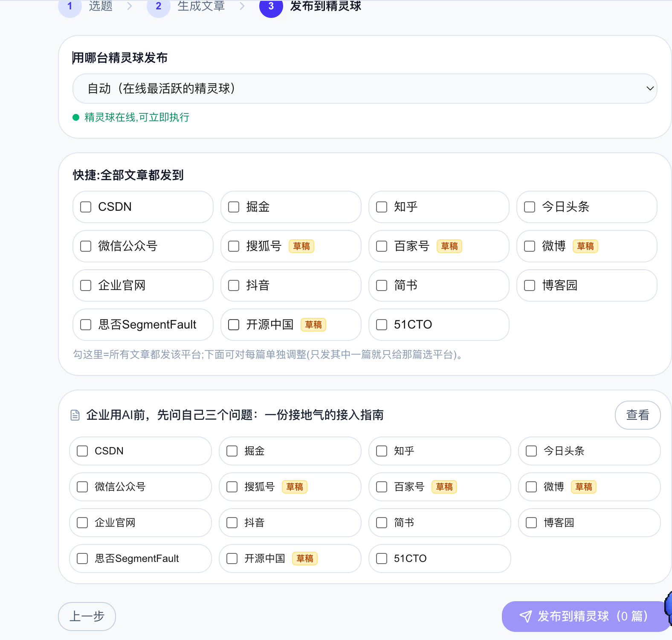This screenshot has height=640, width=672.
Task: Click the heading 快捷:全部文章都发到
Action: [x=128, y=175]
